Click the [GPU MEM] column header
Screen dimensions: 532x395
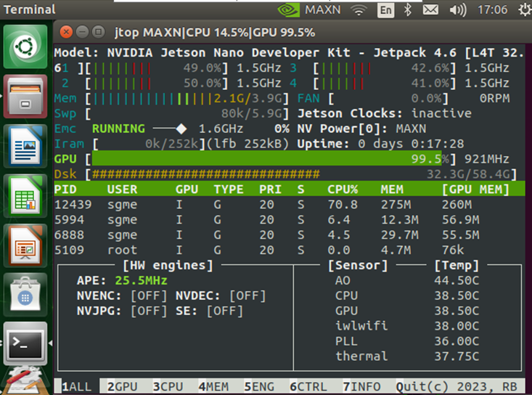475,190
